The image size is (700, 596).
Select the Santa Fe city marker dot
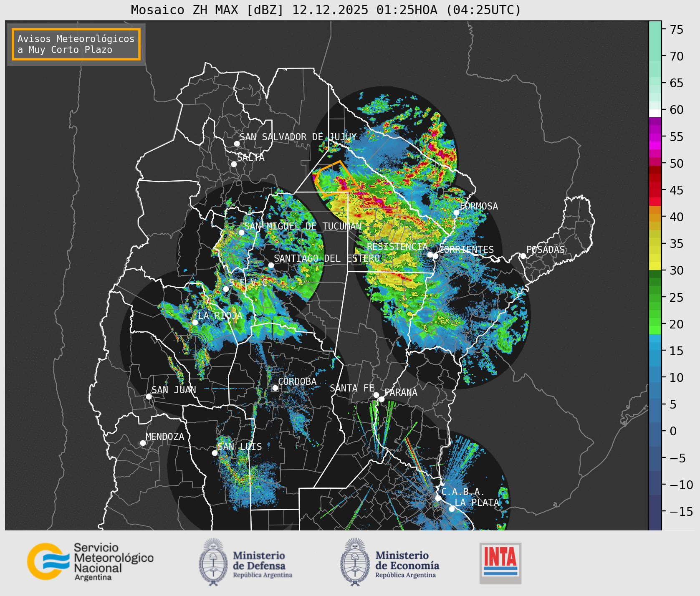pyautogui.click(x=376, y=395)
